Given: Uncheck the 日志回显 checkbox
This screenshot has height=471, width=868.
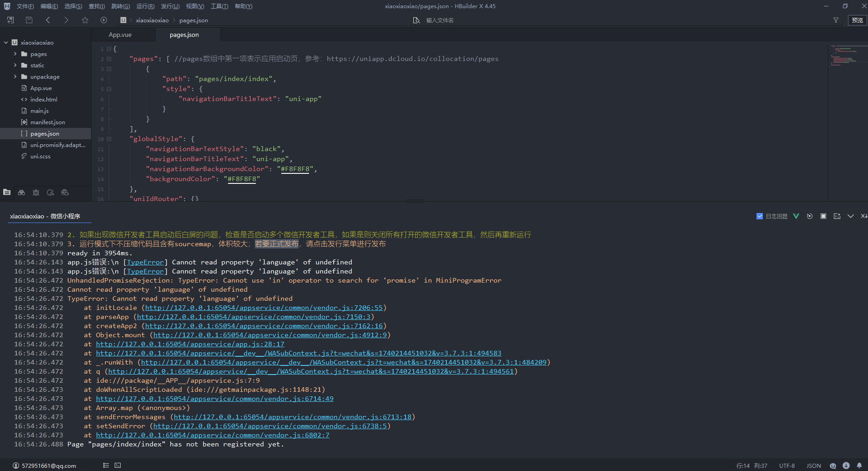Looking at the screenshot, I should coord(759,216).
